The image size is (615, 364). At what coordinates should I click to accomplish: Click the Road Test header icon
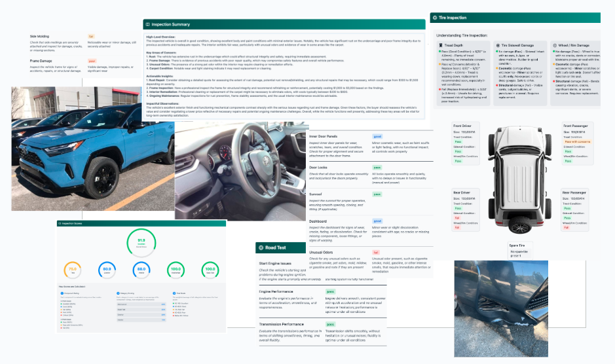(261, 247)
